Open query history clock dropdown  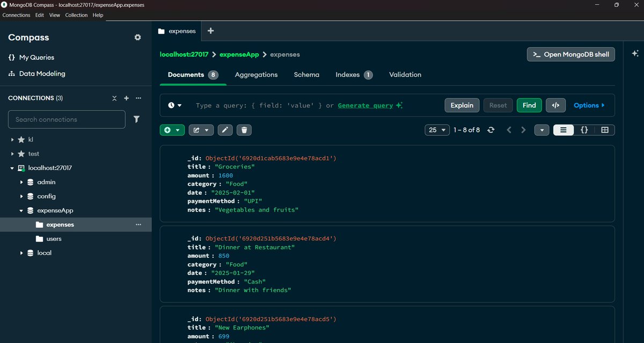(x=175, y=105)
